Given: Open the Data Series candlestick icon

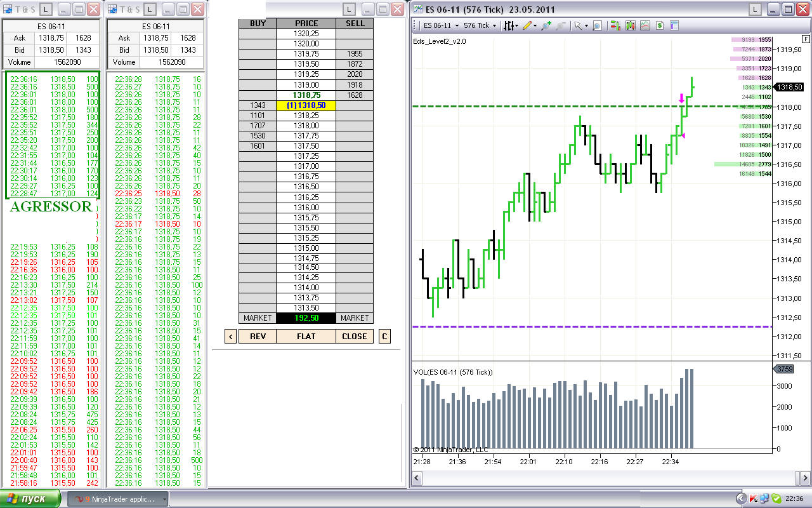Looking at the screenshot, I should [631, 25].
